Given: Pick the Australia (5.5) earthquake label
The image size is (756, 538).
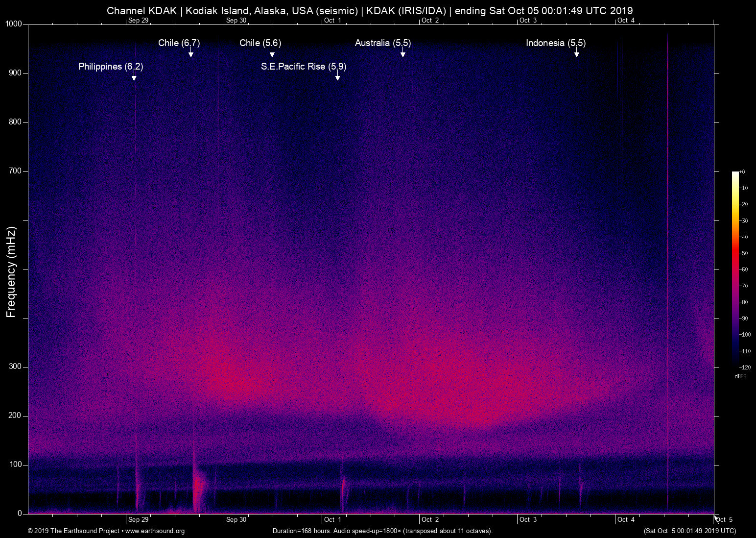Looking at the screenshot, I should pos(383,43).
